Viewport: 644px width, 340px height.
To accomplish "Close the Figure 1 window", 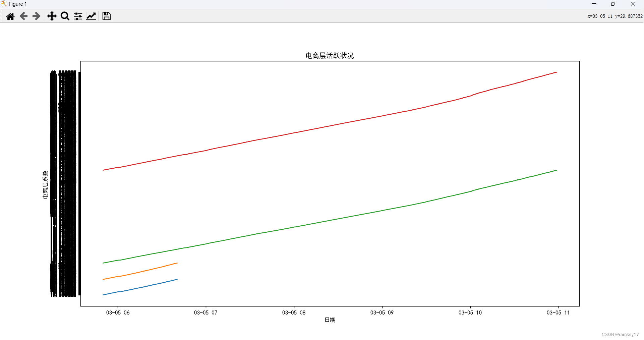I will click(633, 4).
